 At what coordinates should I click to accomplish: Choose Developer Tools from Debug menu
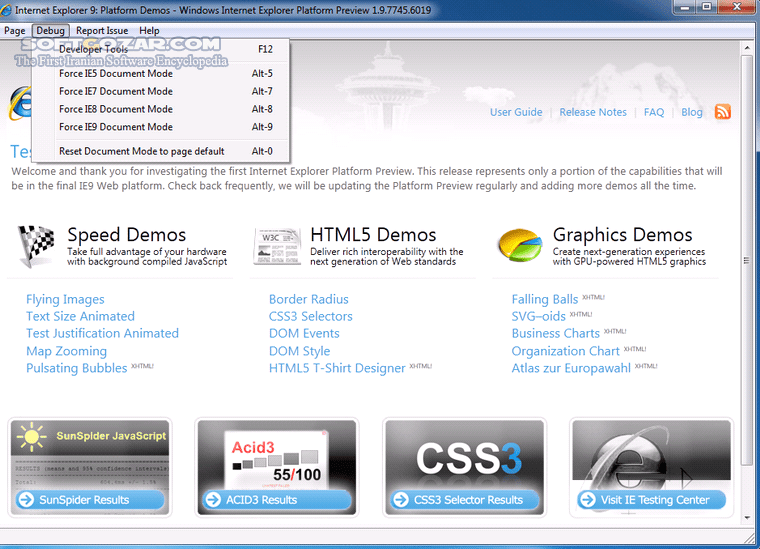(x=161, y=49)
